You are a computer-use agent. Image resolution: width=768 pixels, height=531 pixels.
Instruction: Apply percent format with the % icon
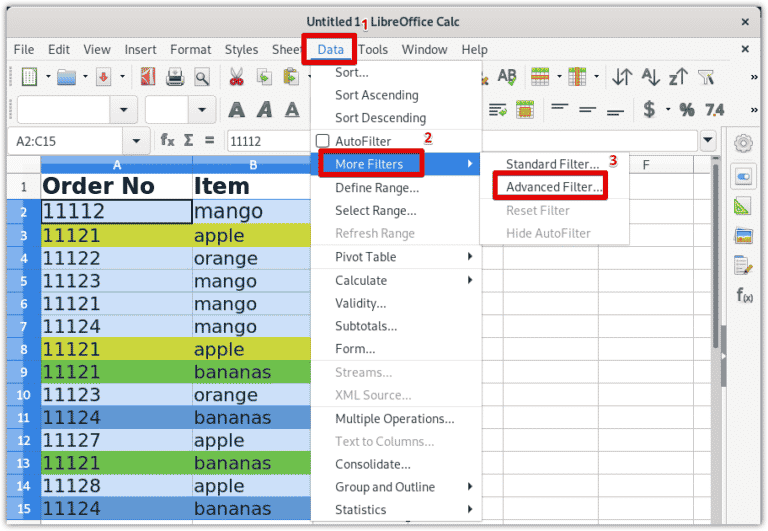coord(686,110)
